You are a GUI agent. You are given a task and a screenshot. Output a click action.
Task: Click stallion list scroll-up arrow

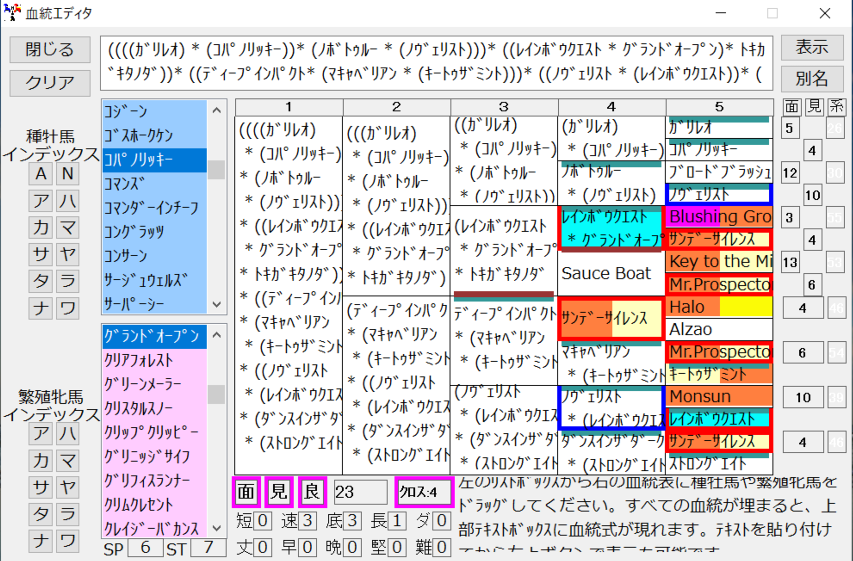tap(217, 110)
